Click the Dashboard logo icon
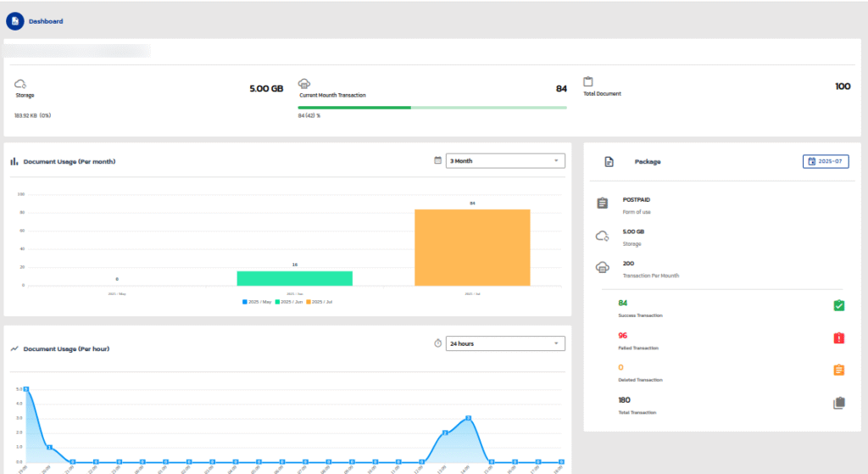This screenshot has height=474, width=868. click(x=15, y=20)
